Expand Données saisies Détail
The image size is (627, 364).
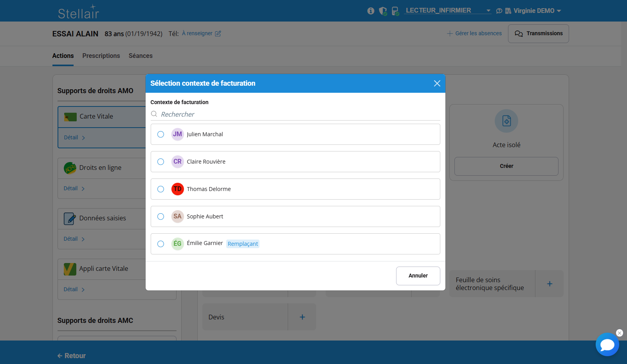[74, 239]
